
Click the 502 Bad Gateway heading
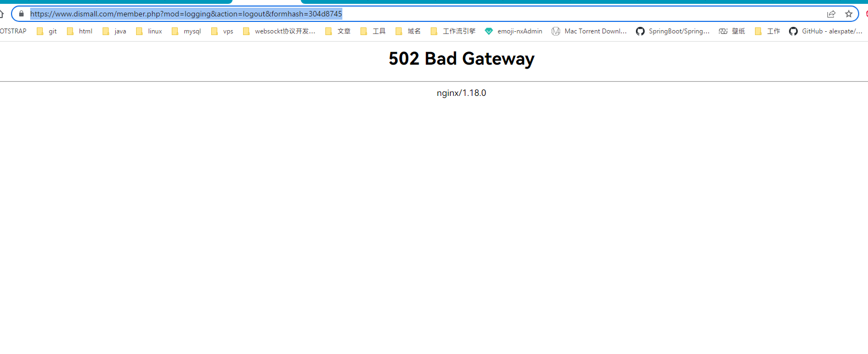(461, 59)
